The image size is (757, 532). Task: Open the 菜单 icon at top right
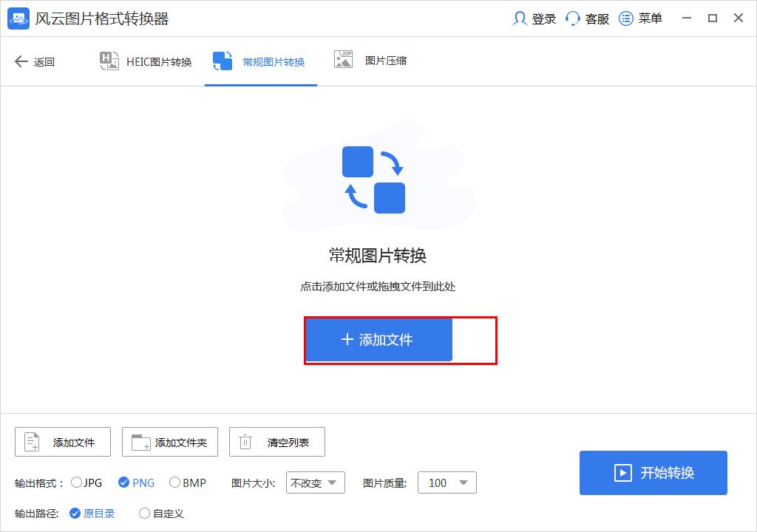(625, 18)
